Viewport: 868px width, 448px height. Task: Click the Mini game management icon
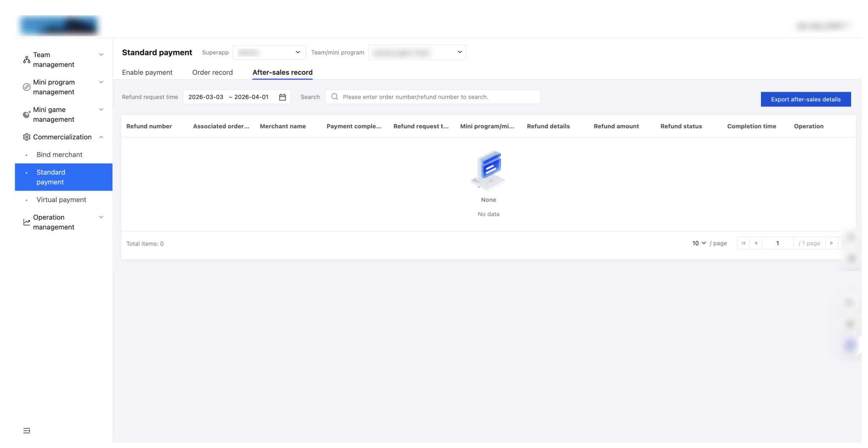27,115
